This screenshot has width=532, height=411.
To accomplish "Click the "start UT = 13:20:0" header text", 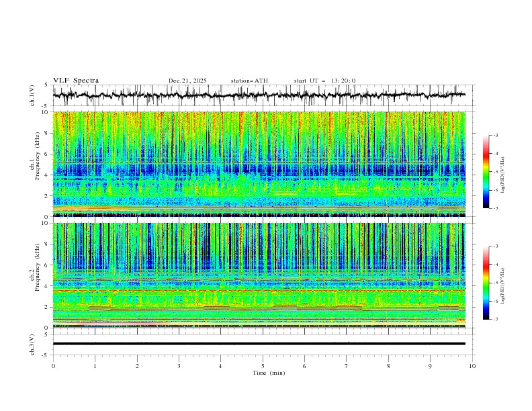I will tap(324, 81).
